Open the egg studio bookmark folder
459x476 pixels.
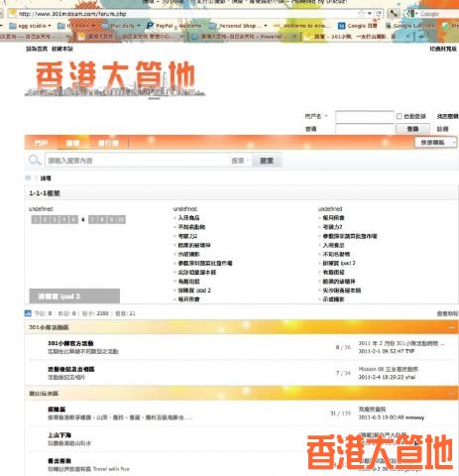pos(30,26)
